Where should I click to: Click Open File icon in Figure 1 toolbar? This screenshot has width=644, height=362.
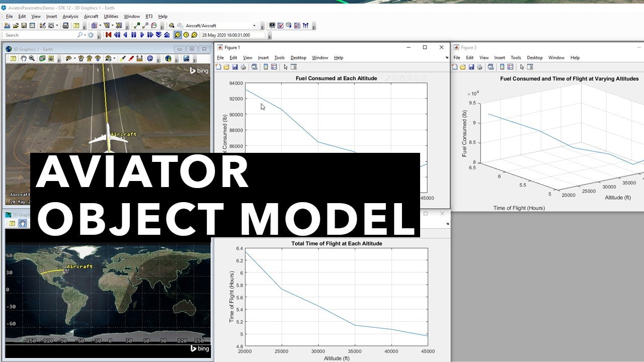pyautogui.click(x=226, y=66)
